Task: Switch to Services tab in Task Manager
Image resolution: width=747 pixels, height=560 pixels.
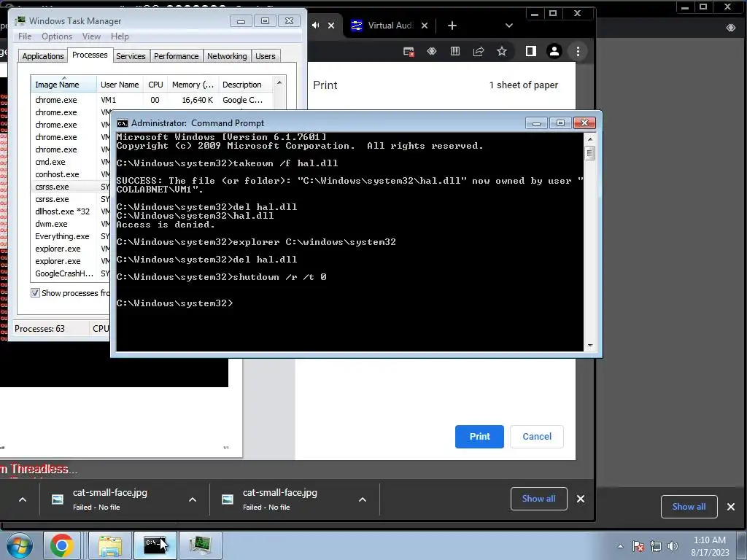Action: pyautogui.click(x=131, y=56)
